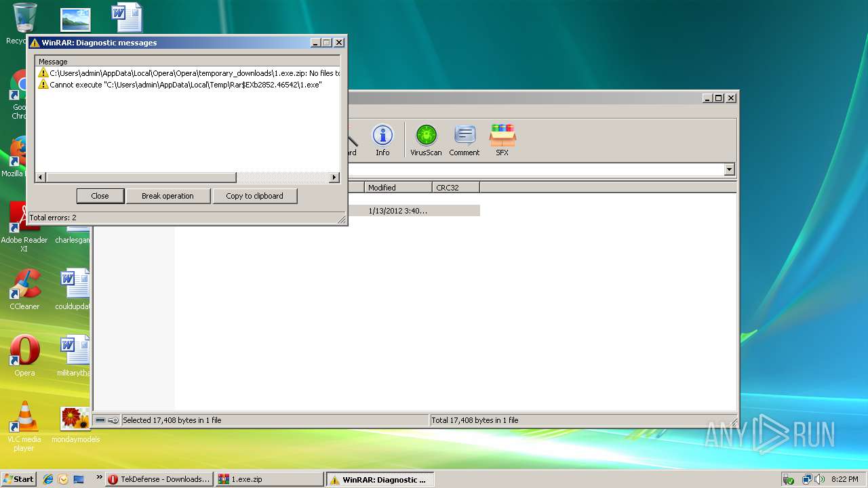Image resolution: width=868 pixels, height=488 pixels.
Task: Launch CCleaner from the desktop
Action: tap(24, 289)
